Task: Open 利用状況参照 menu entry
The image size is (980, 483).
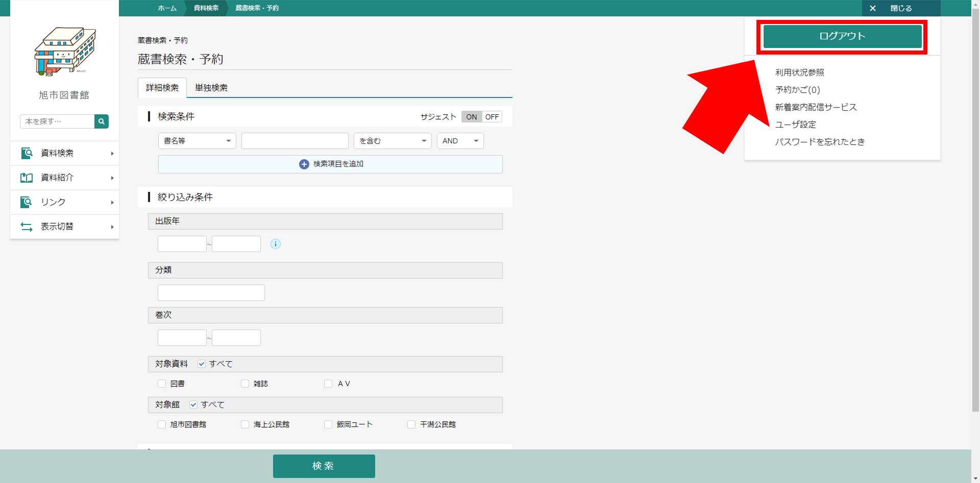Action: pyautogui.click(x=799, y=72)
